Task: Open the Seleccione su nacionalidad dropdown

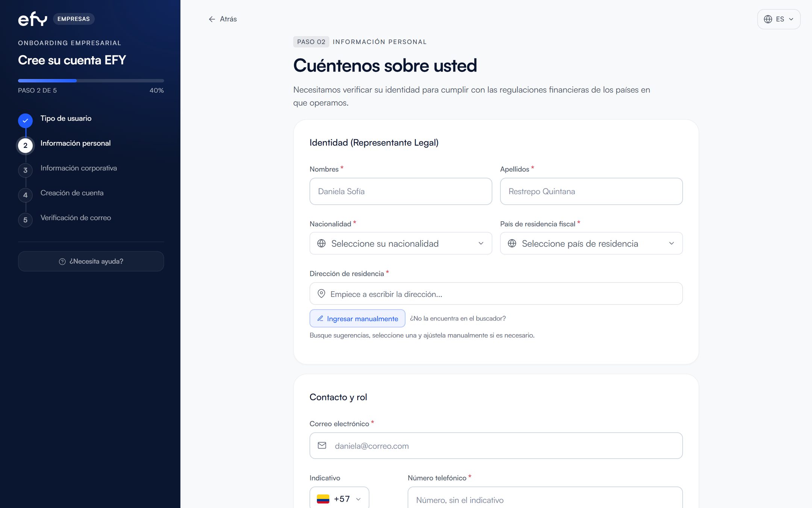Action: pos(401,243)
